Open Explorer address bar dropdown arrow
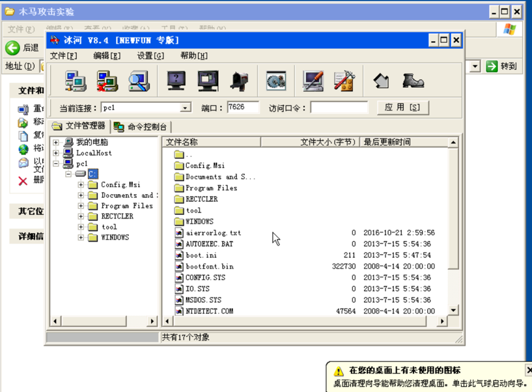Screen dimensions: 532x392 click(475, 66)
